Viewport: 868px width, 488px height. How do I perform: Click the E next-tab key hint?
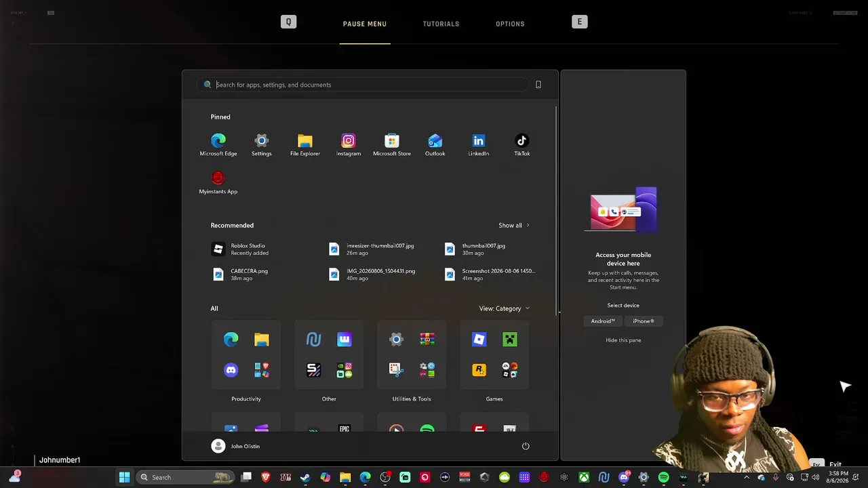coord(580,22)
